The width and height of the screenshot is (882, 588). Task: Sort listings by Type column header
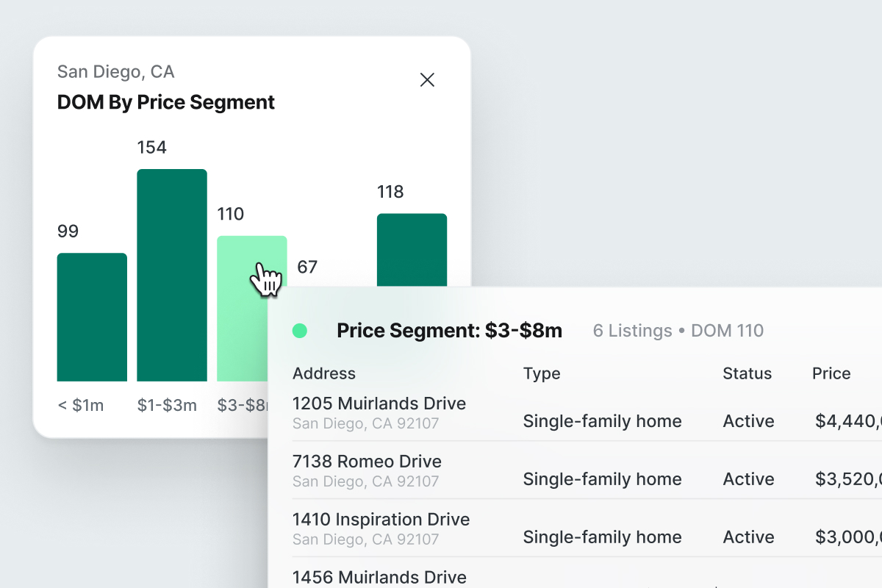point(542,373)
